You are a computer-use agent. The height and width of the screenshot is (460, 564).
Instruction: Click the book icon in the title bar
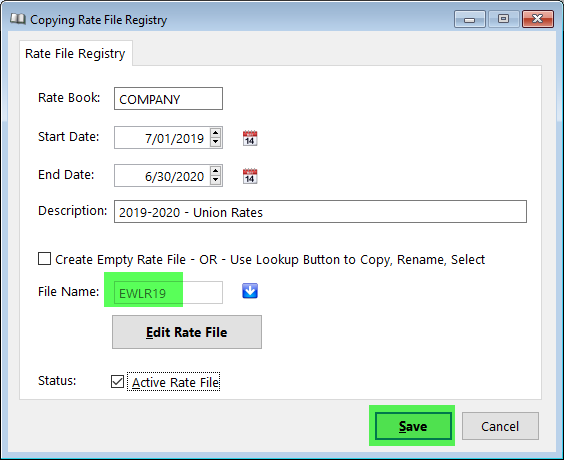click(18, 19)
